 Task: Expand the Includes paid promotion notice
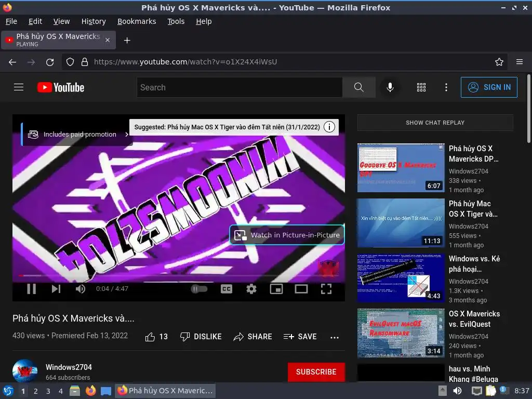click(76, 135)
